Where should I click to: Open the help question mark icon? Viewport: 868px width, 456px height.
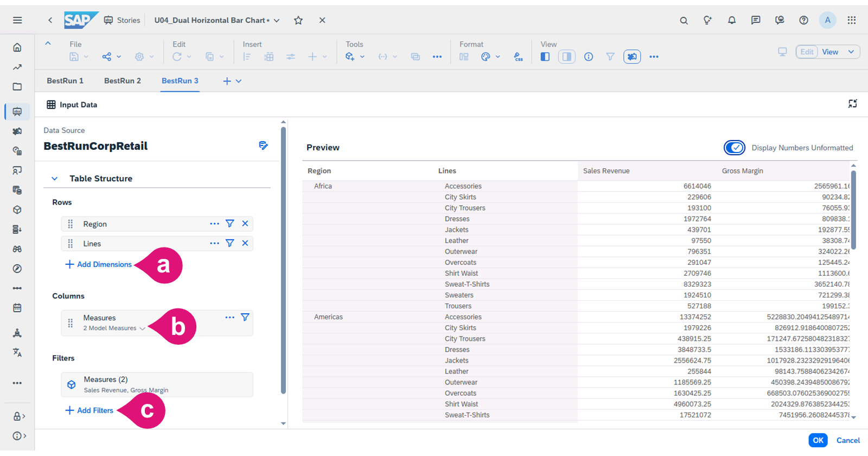[803, 20]
